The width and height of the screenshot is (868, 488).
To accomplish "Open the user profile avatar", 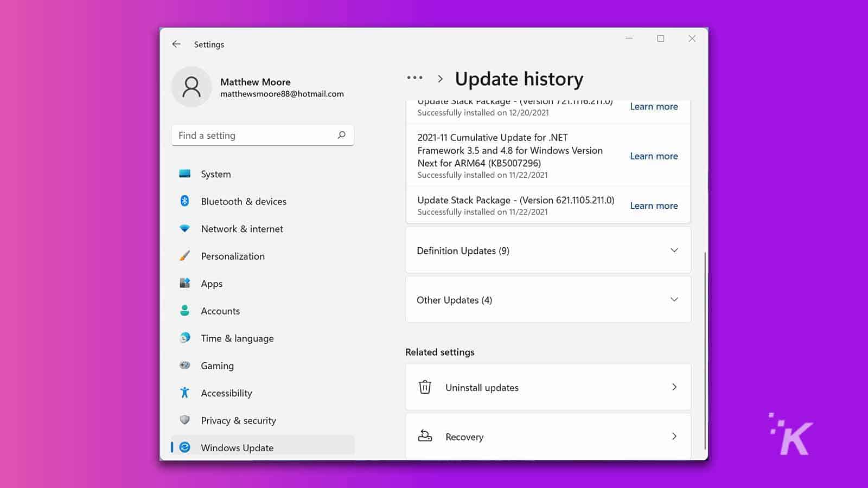I will point(192,87).
